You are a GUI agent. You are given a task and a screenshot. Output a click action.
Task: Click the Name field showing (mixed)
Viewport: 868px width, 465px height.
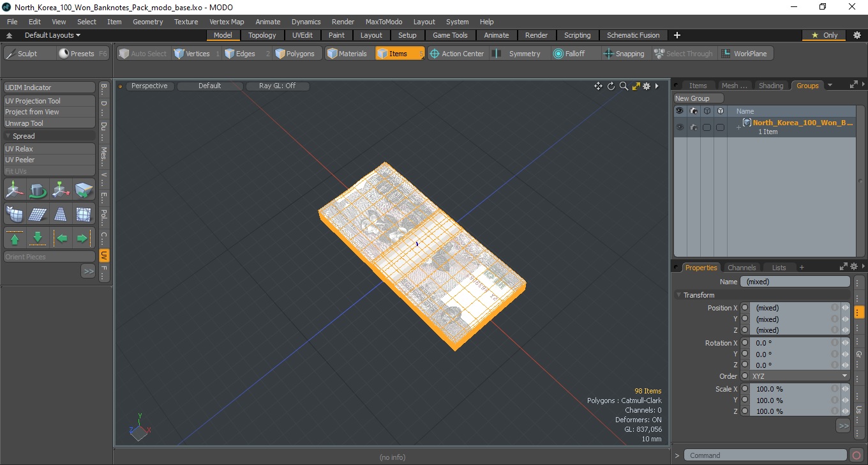pyautogui.click(x=795, y=282)
